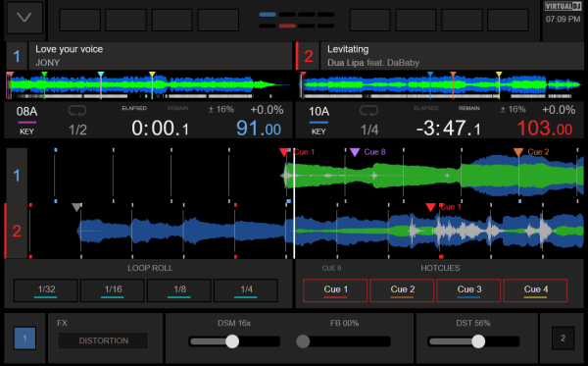The image size is (588, 366).
Task: Select the gray start marker on deck 2 waveform
Action: point(76,207)
